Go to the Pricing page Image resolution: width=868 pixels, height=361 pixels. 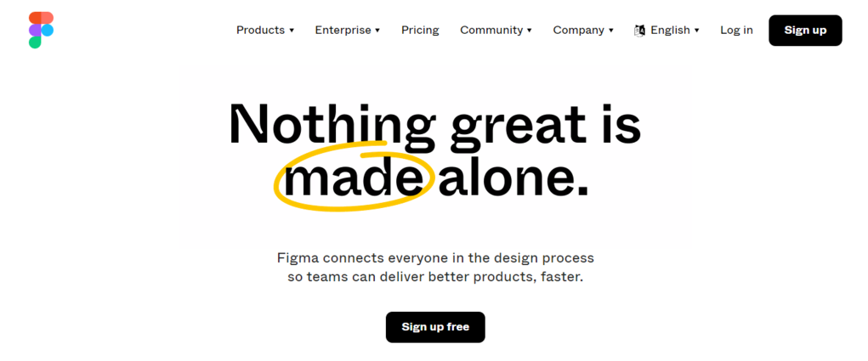pyautogui.click(x=420, y=30)
